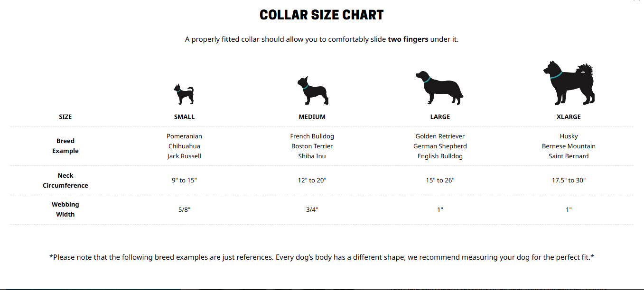Click the Webbing Width row label

[65, 209]
